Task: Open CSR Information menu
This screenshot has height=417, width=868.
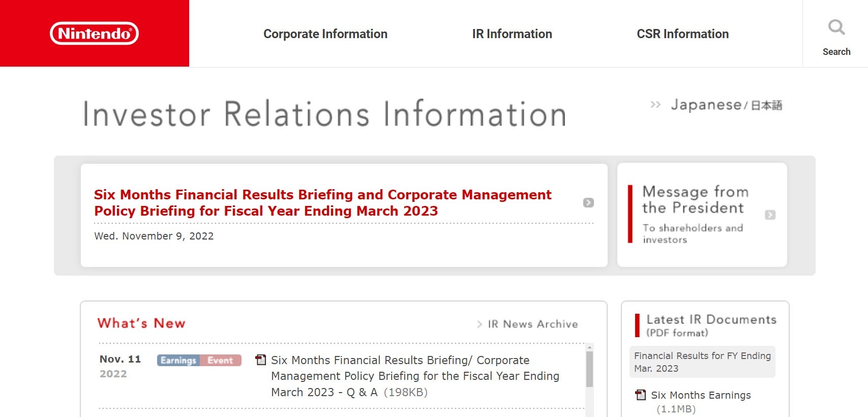Action: click(x=682, y=34)
